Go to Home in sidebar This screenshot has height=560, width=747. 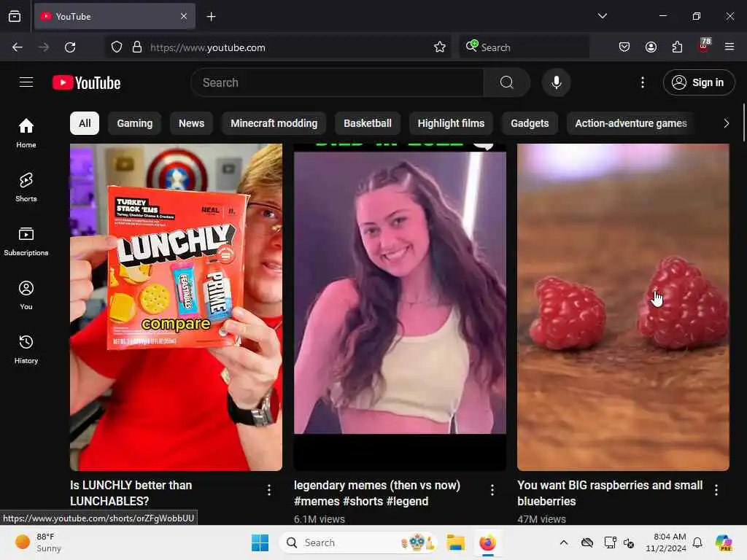(26, 133)
